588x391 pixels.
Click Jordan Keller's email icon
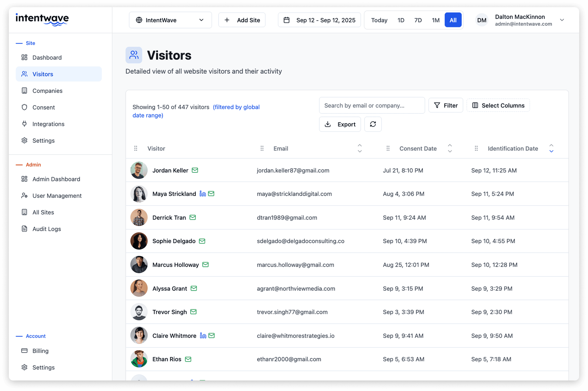(195, 170)
